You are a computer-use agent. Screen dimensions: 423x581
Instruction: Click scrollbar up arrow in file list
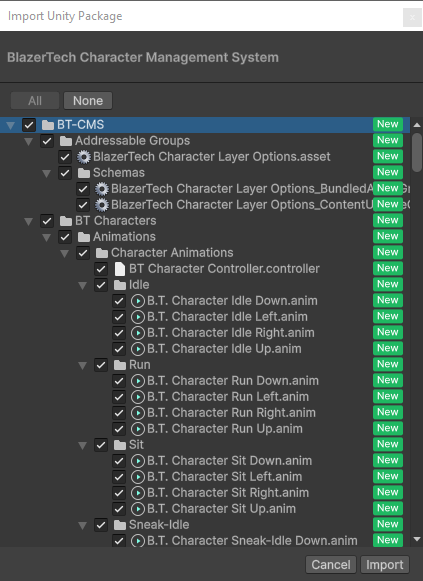pos(417,125)
